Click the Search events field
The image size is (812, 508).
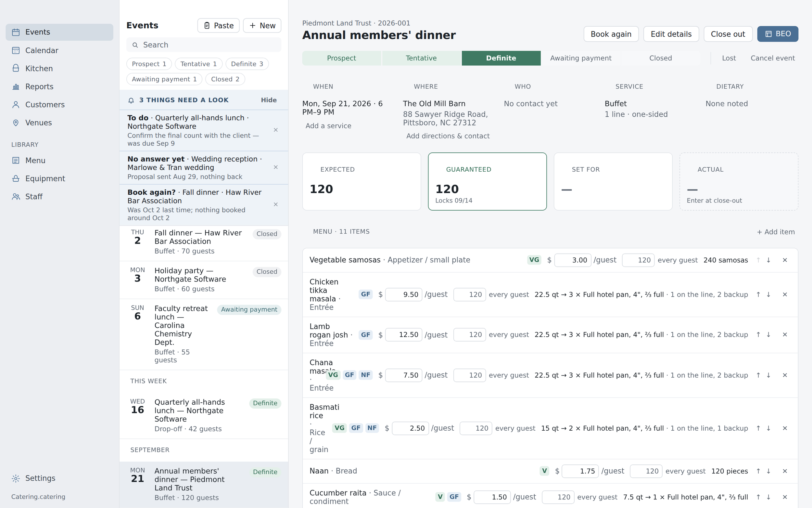click(x=204, y=45)
